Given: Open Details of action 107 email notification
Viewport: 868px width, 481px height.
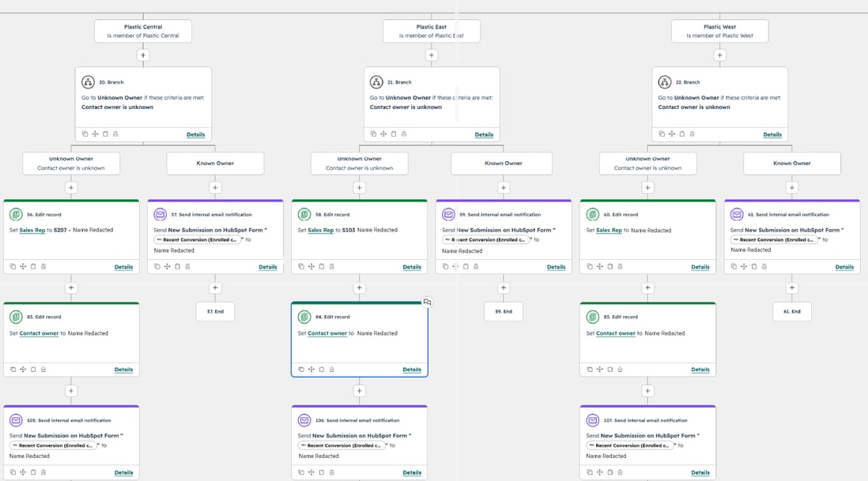Looking at the screenshot, I should (700, 472).
